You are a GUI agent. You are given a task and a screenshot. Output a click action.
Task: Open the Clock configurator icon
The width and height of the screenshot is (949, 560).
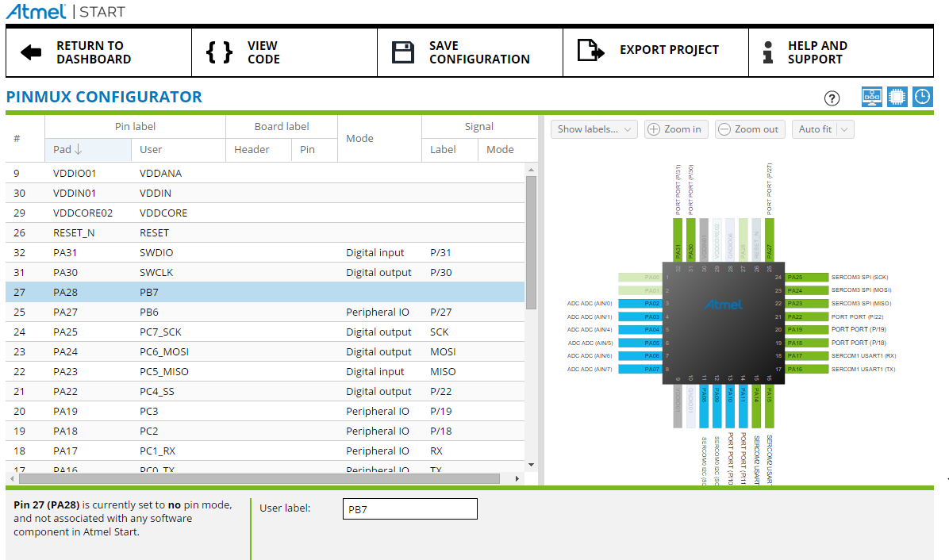(922, 97)
